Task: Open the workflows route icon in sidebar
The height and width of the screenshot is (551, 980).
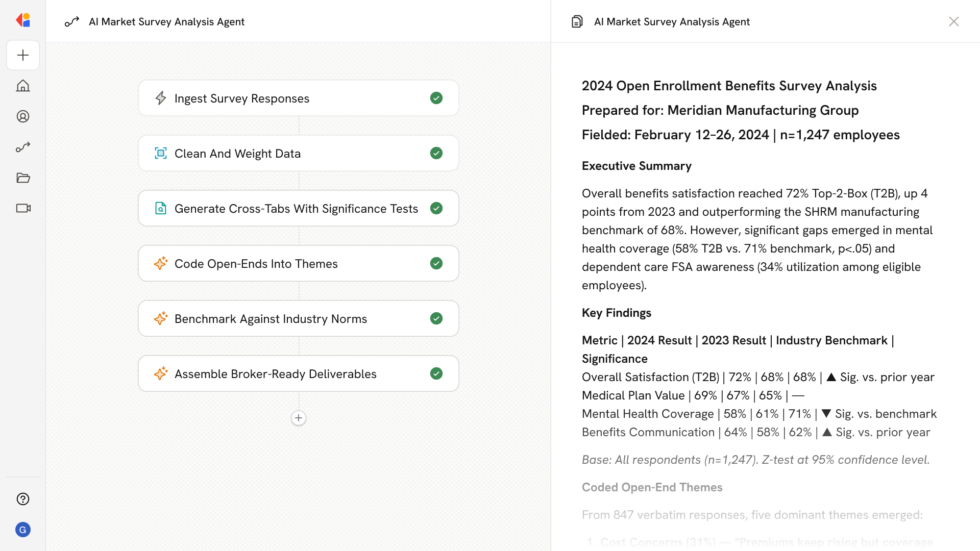Action: 23,147
